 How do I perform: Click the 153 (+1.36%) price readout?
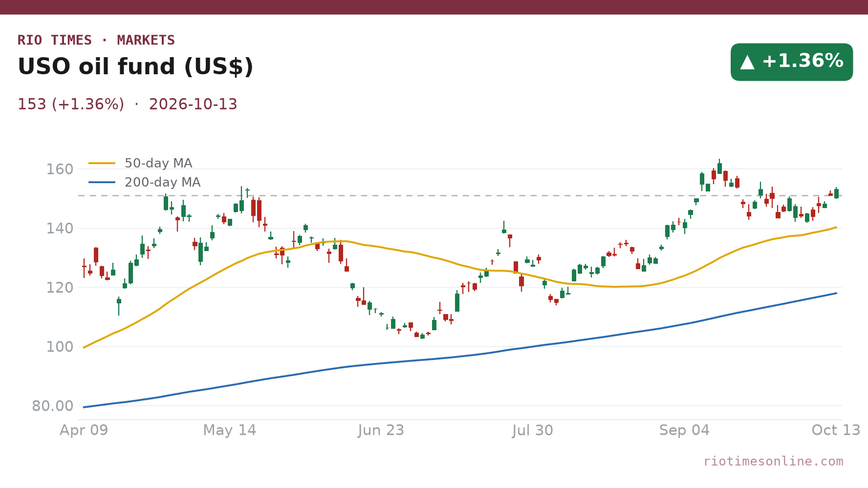71,104
